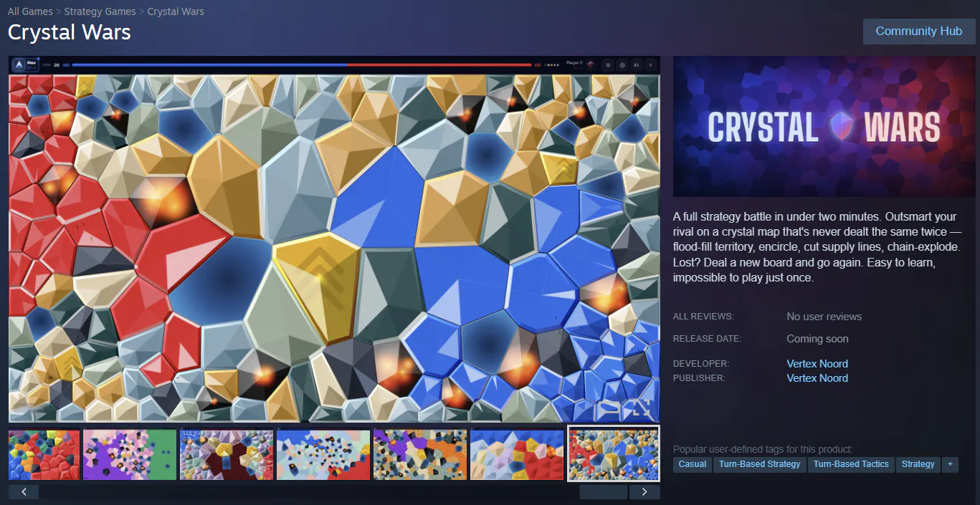This screenshot has width=980, height=505.
Task: Open the Vertex Noord developer link
Action: click(x=817, y=364)
